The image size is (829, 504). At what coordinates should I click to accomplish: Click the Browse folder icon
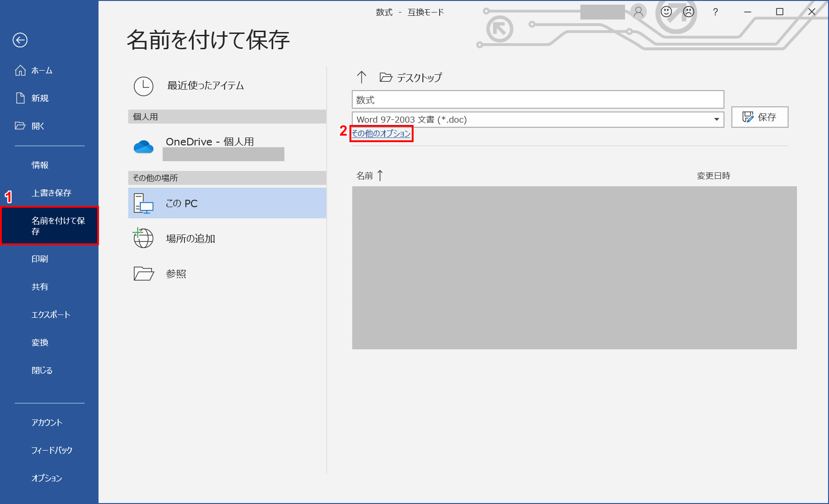coord(144,274)
